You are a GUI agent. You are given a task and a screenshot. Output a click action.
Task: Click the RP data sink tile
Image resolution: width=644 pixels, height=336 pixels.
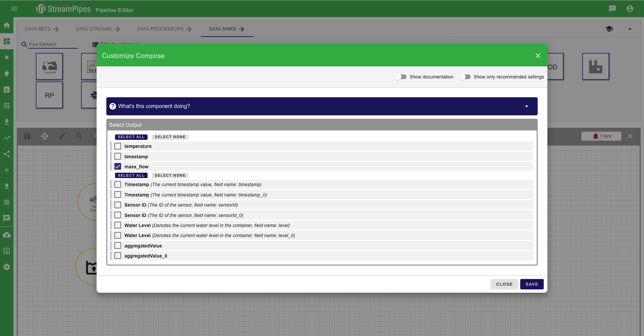(x=49, y=95)
